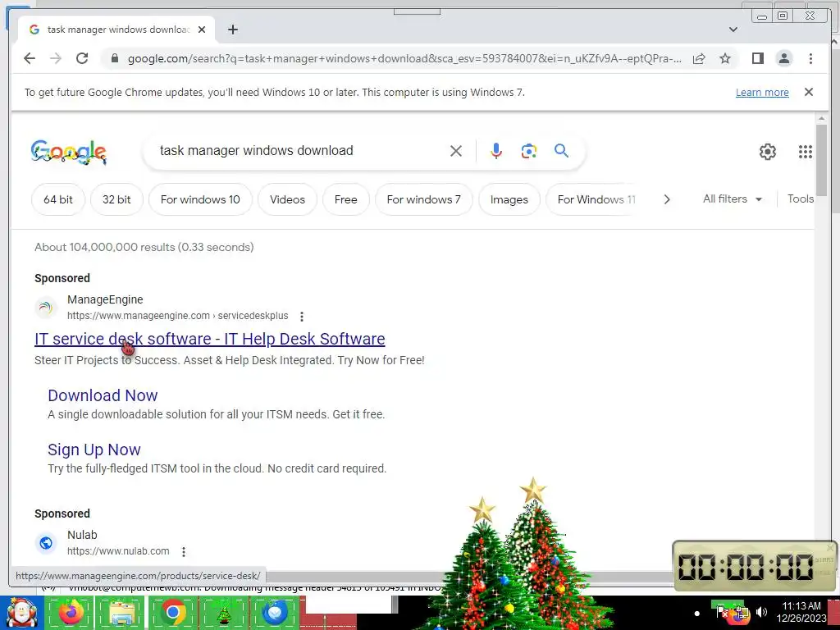Image resolution: width=840 pixels, height=630 pixels.
Task: Go to the Google home logo
Action: pos(69,152)
